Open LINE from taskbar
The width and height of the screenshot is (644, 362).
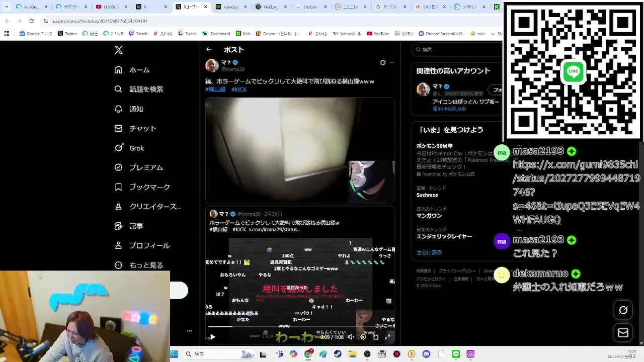coord(456,354)
